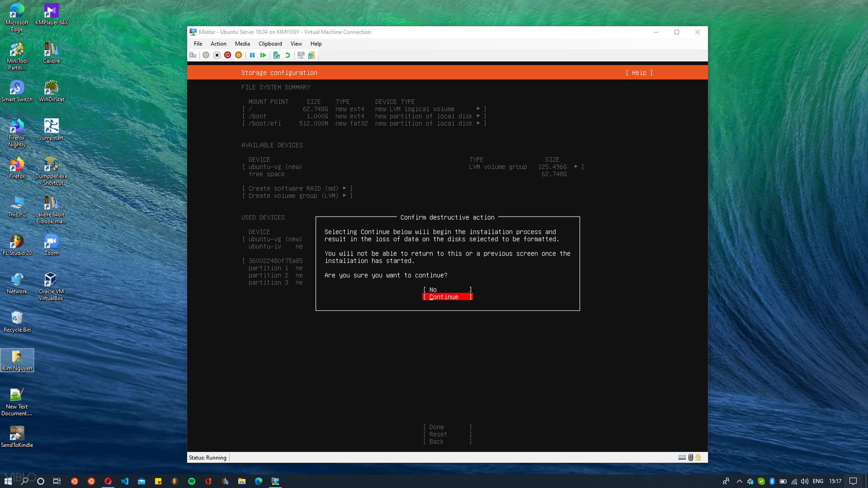
Task: Choose No in the confirm dialog
Action: click(x=448, y=290)
